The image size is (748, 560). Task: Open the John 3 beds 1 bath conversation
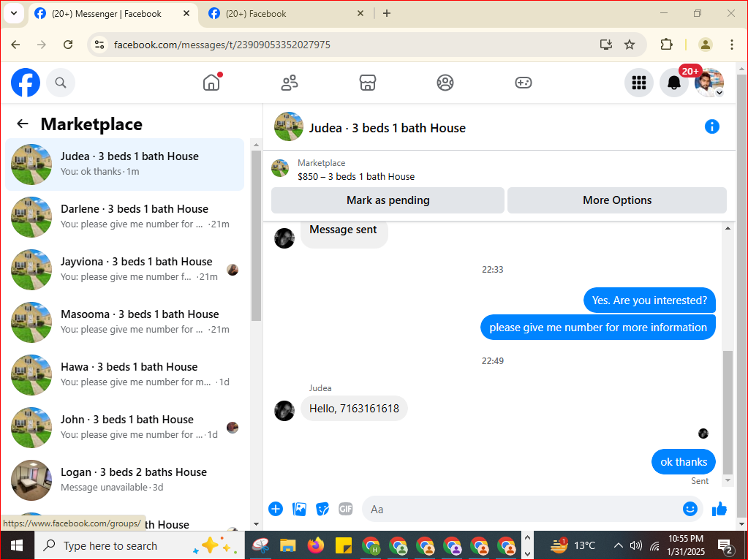pyautogui.click(x=124, y=427)
